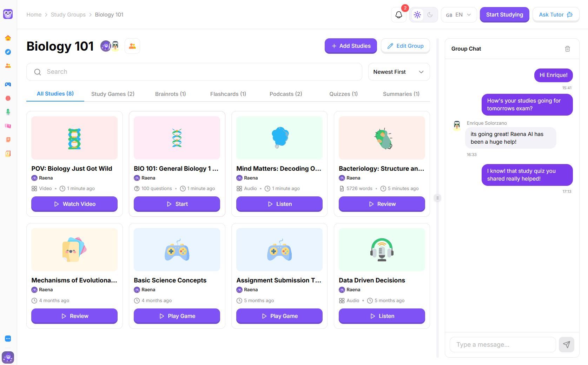Click the microphone podcast sidebar icon
Image resolution: width=588 pixels, height=365 pixels.
point(8,112)
